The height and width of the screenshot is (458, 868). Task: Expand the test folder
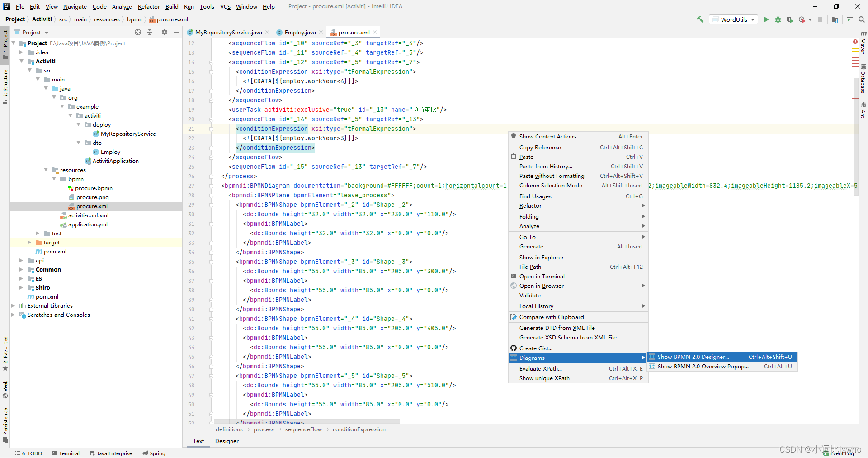[38, 233]
